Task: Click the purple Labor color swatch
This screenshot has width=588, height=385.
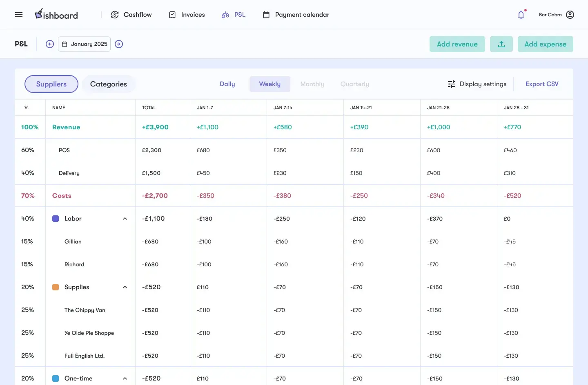Action: click(56, 219)
